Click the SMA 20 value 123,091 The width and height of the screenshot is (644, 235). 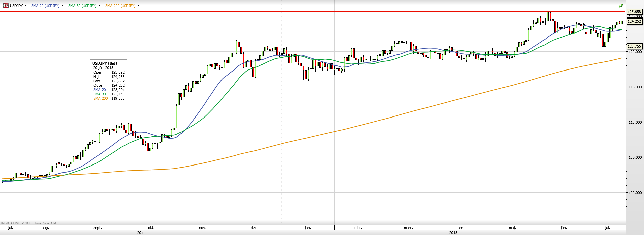point(118,90)
